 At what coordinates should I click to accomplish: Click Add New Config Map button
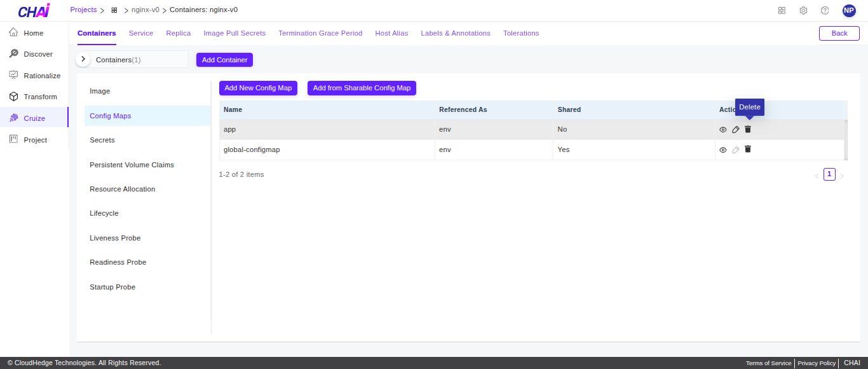tap(258, 88)
